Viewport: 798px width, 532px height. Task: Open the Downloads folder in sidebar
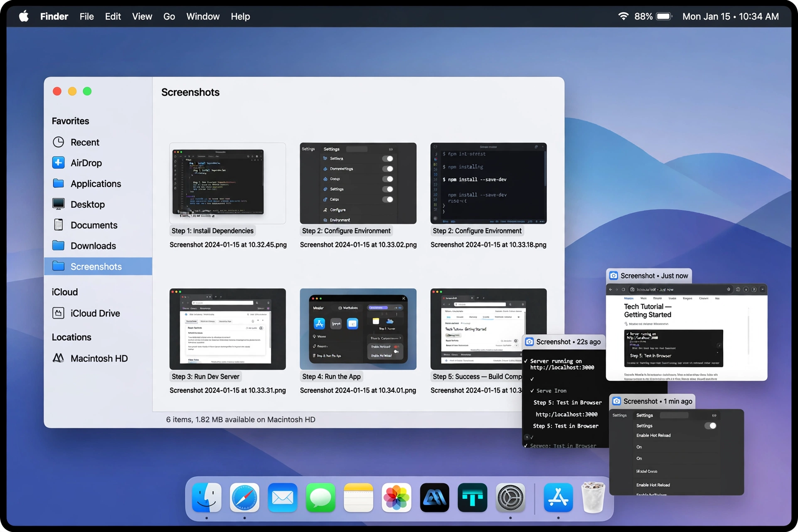(x=98, y=246)
